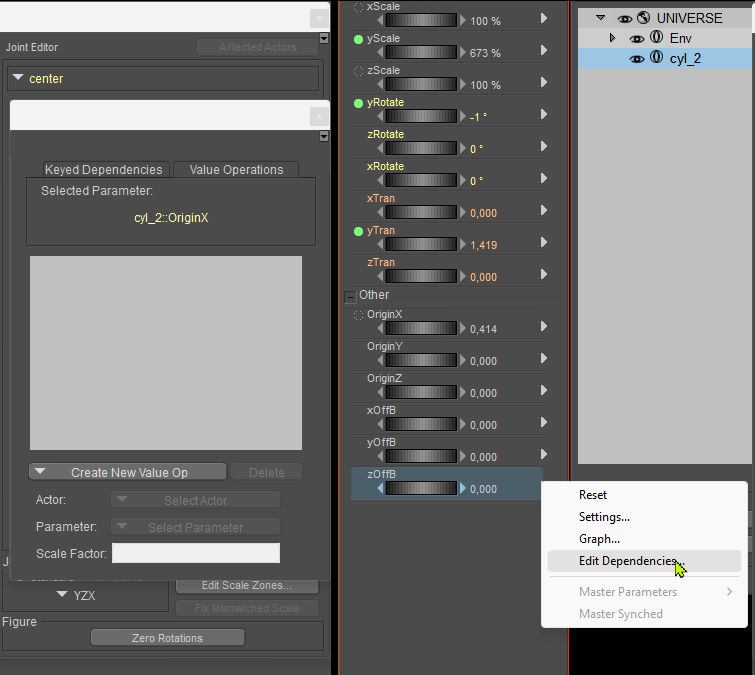Viewport: 755px width, 675px height.
Task: Click inside the Scale Factor field
Action: click(195, 553)
